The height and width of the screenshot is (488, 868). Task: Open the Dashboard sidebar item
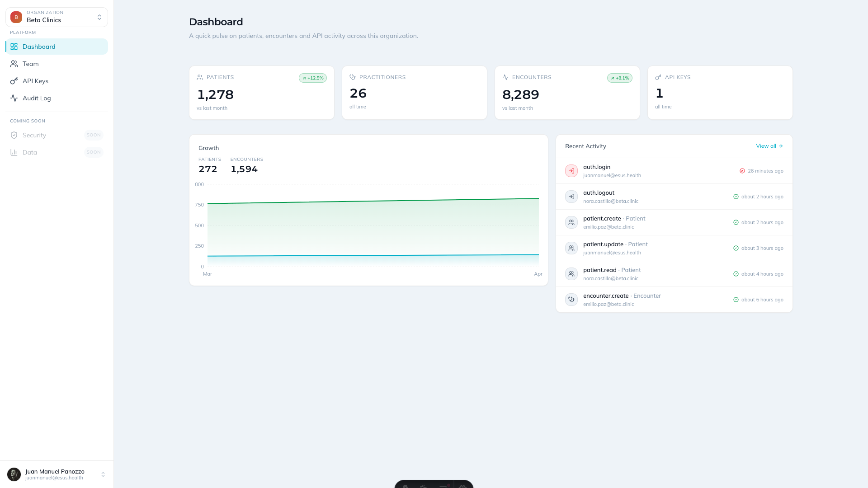(57, 47)
